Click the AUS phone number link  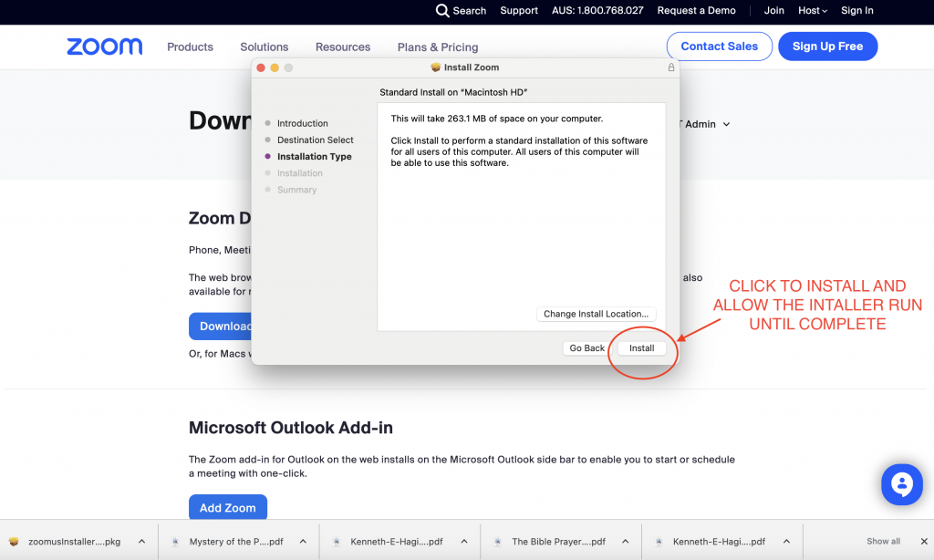[597, 11]
